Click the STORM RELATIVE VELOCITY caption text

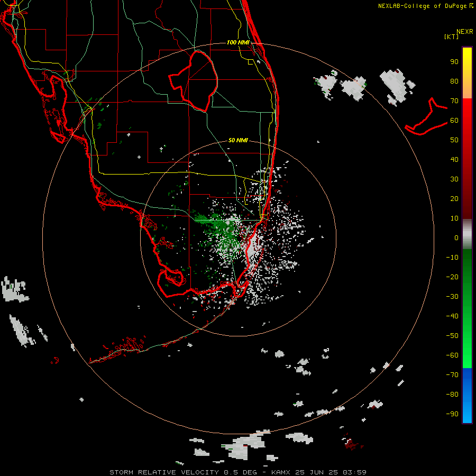point(164,472)
